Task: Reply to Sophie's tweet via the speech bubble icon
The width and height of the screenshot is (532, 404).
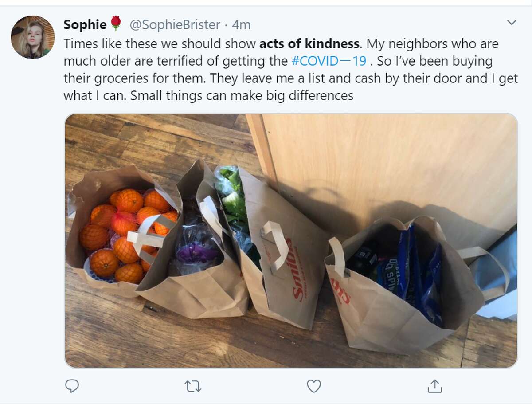Action: [x=72, y=386]
